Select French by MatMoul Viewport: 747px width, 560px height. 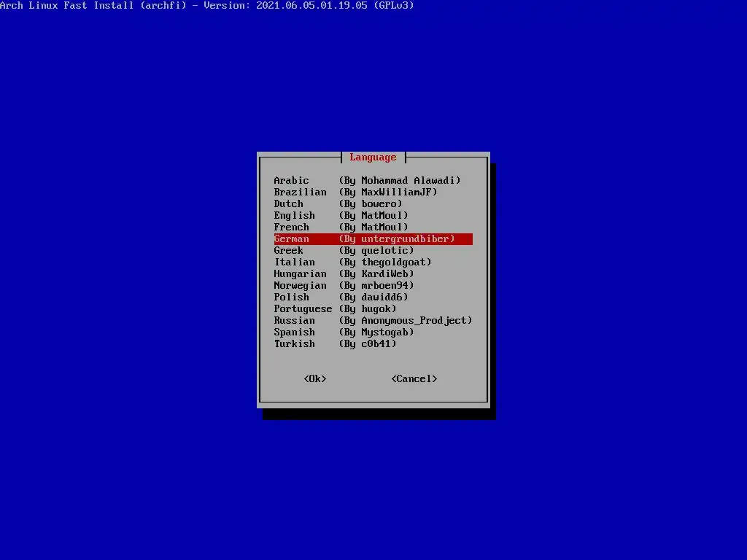373,227
